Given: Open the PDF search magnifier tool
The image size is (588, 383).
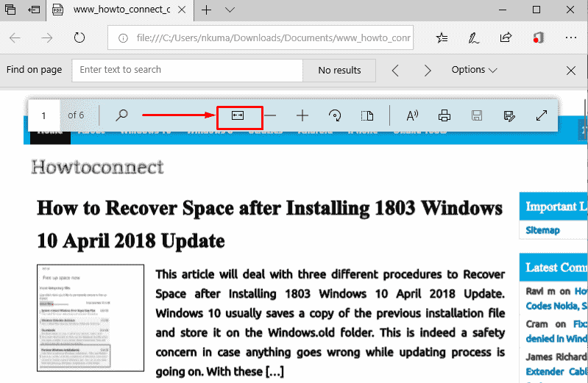Looking at the screenshot, I should [x=121, y=115].
